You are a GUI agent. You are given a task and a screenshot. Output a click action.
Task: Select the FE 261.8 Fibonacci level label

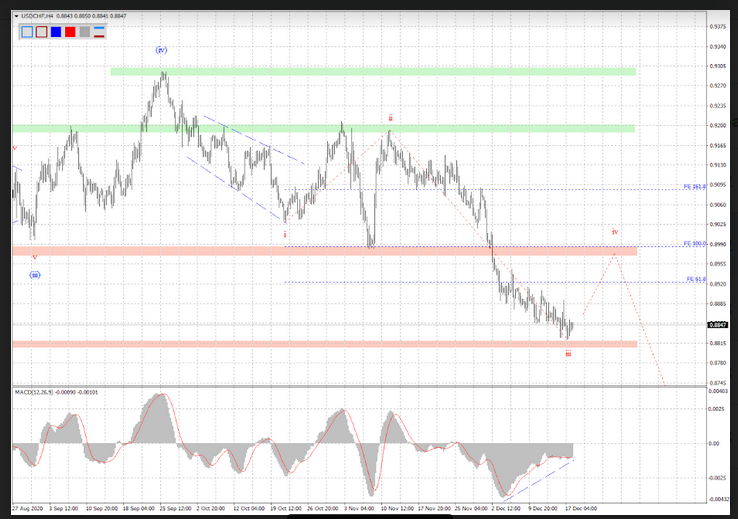point(694,186)
